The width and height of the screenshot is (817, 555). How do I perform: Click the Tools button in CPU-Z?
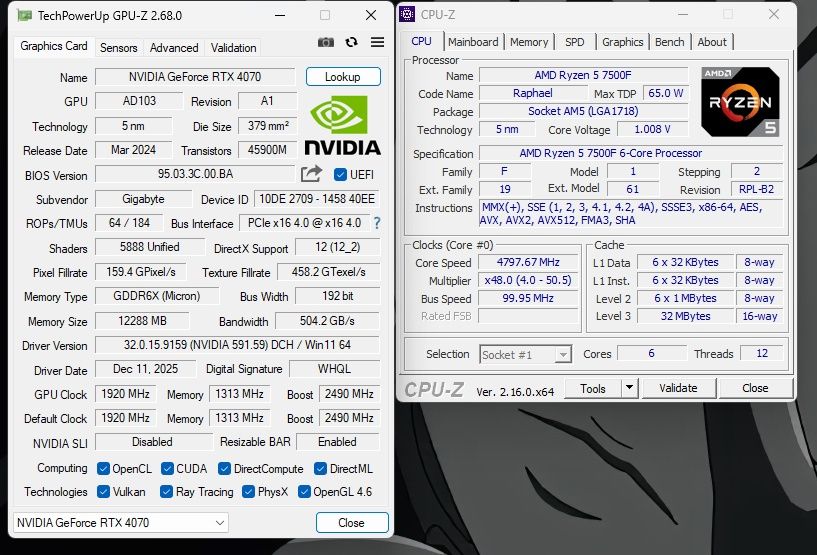(x=593, y=388)
